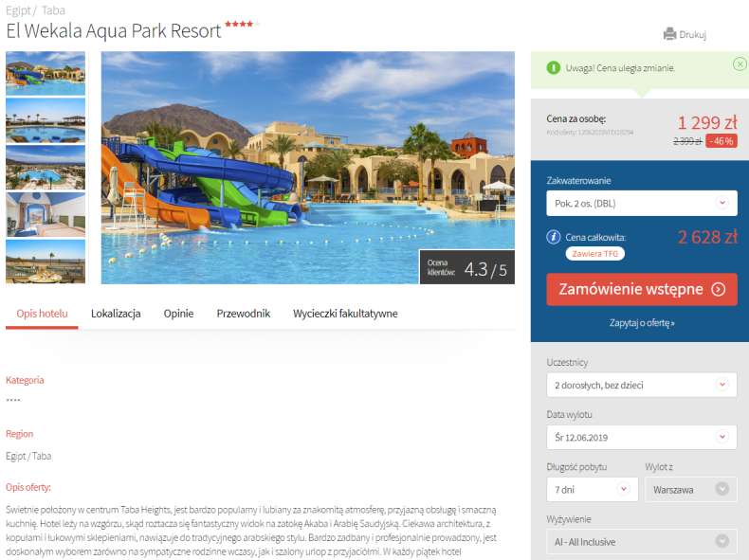Open the Wyżywienie All Inclusive dropdown
This screenshot has height=560, width=749.
[642, 542]
